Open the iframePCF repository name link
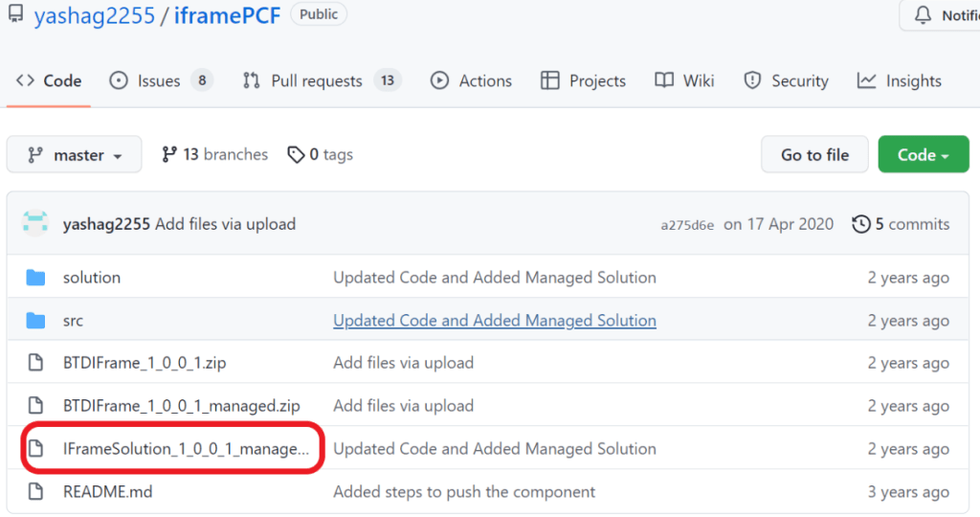This screenshot has width=980, height=517. point(227,15)
